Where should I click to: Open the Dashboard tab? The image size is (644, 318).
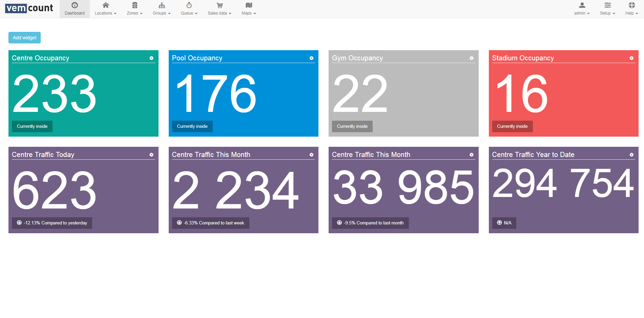pos(75,9)
